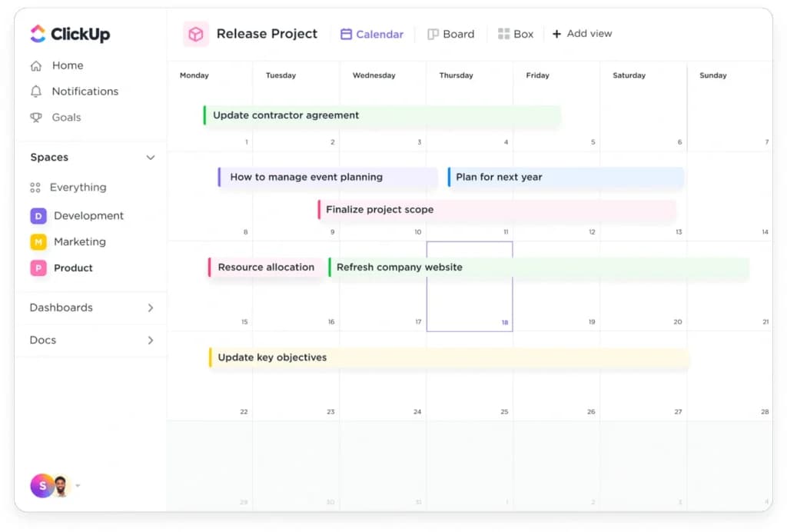Open Refresh company website task
The image size is (787, 532).
pos(539,268)
